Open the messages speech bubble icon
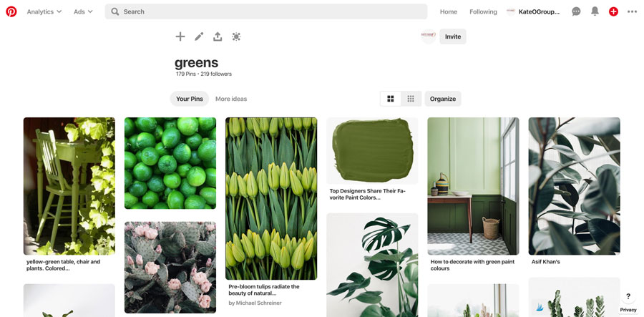The height and width of the screenshot is (317, 644). (576, 11)
